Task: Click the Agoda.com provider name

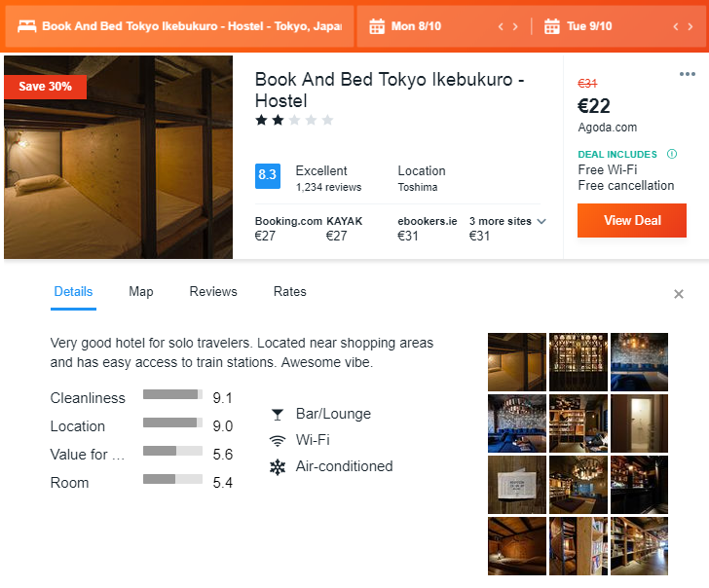Action: point(608,128)
